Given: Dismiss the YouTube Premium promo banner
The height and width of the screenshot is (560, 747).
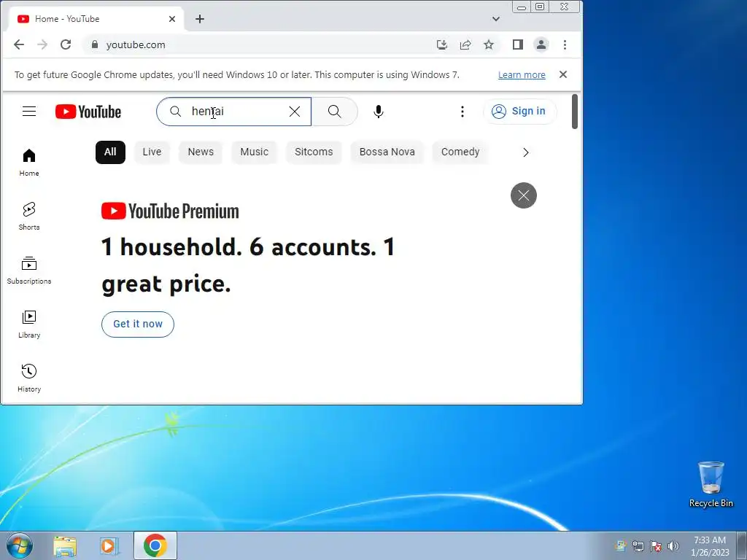Looking at the screenshot, I should tap(524, 195).
